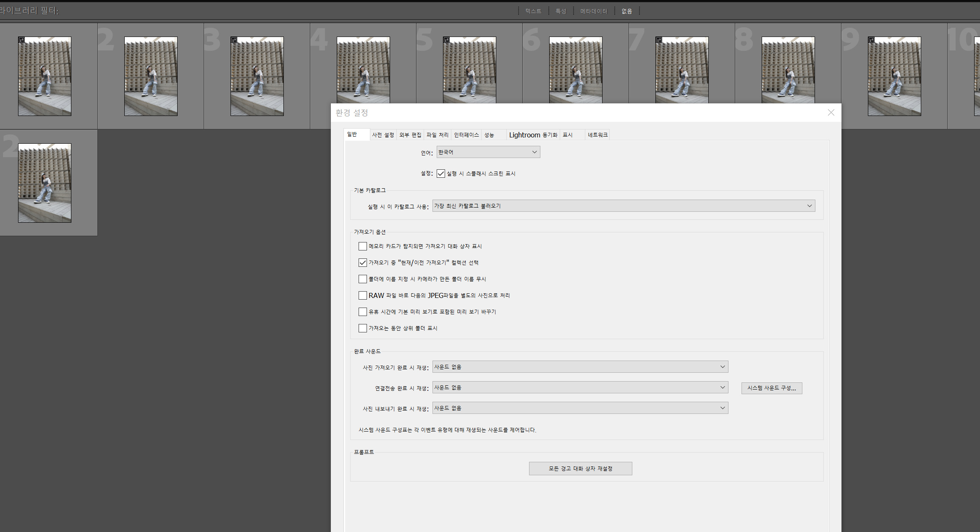Click sync badge on thumbnail in cell 5
Image resolution: width=980 pixels, height=532 pixels.
coord(446,40)
